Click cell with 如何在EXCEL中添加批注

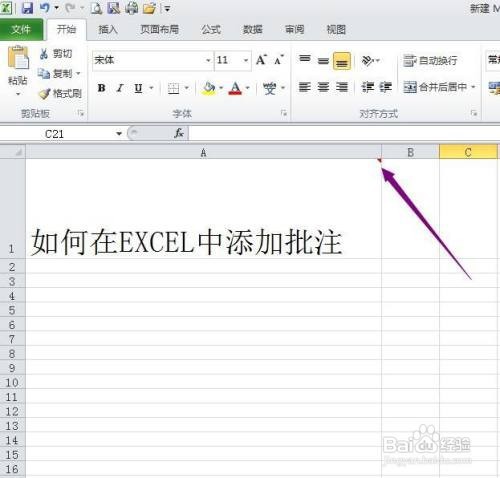[203, 209]
